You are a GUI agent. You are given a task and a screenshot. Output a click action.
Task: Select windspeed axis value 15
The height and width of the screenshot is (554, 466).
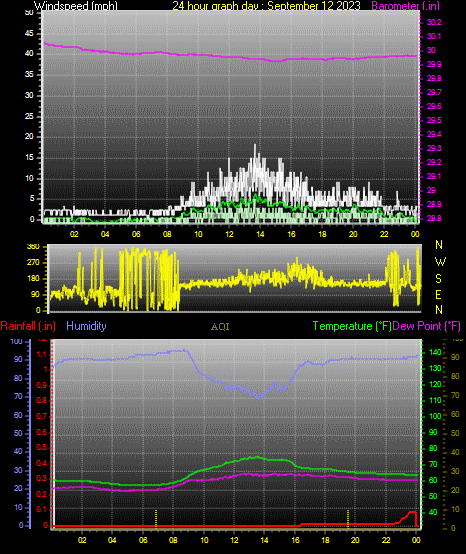pyautogui.click(x=29, y=158)
